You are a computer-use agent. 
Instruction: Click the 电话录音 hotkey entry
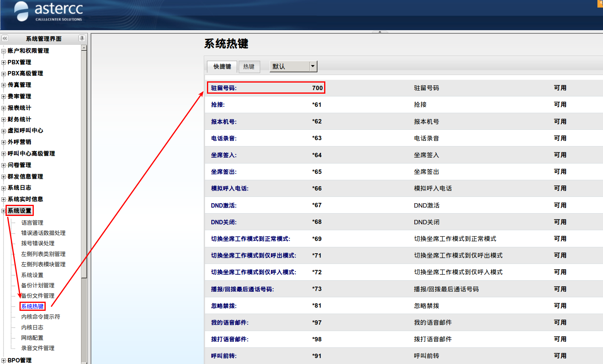[224, 139]
